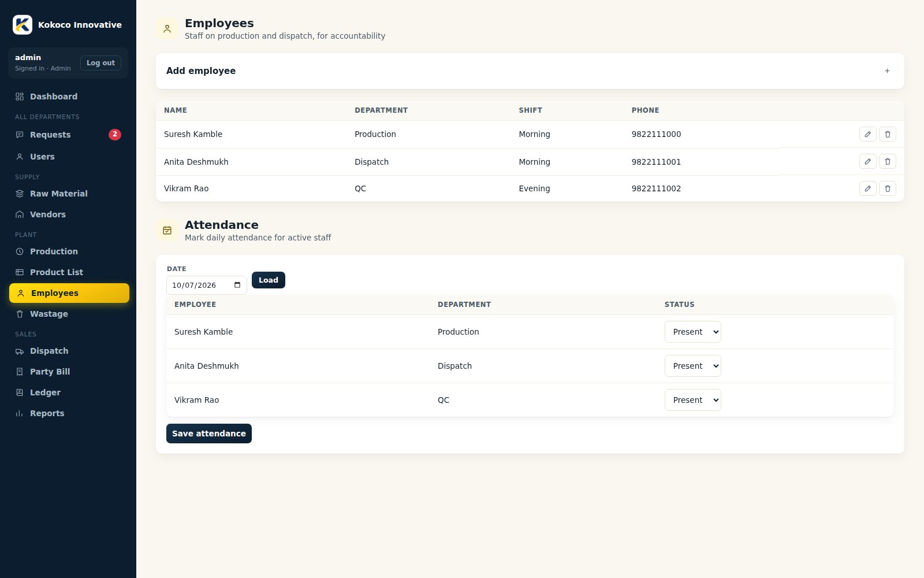This screenshot has width=924, height=578.
Task: Edit Anita Deshmukh with pencil icon
Action: pos(867,161)
